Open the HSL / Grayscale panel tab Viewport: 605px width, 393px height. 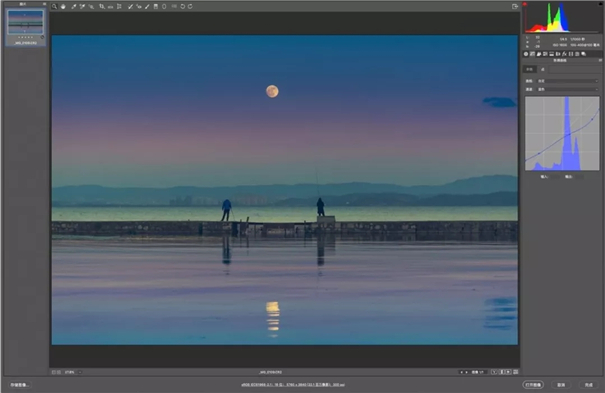coord(545,54)
